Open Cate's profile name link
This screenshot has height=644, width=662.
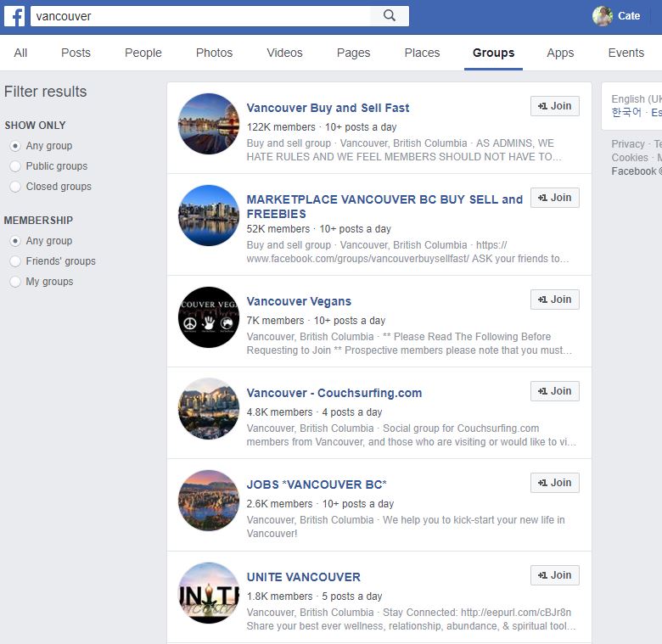(x=629, y=16)
